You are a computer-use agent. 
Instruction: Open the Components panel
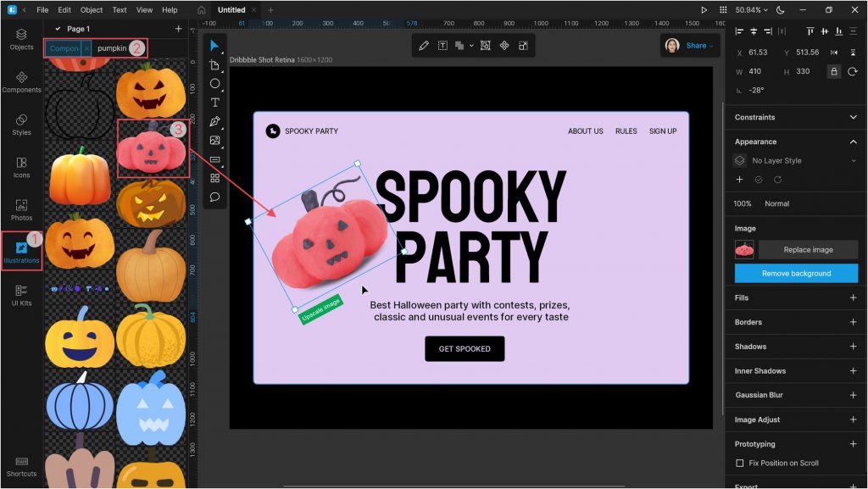click(x=21, y=82)
